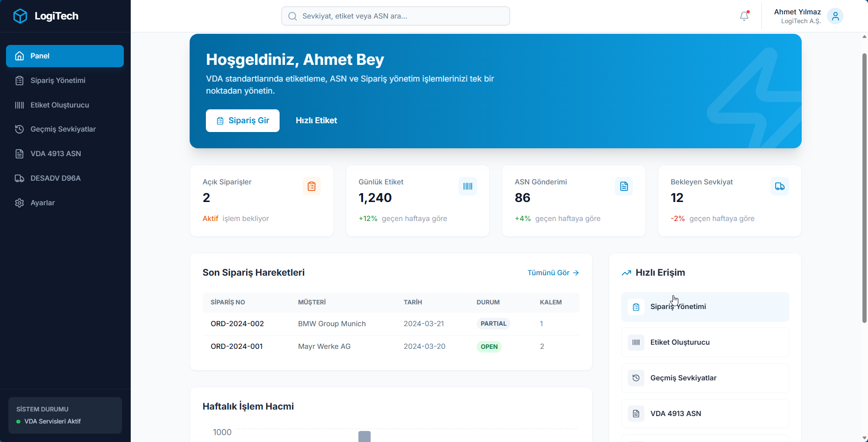
Task: Open notifications bell icon
Action: pyautogui.click(x=744, y=16)
